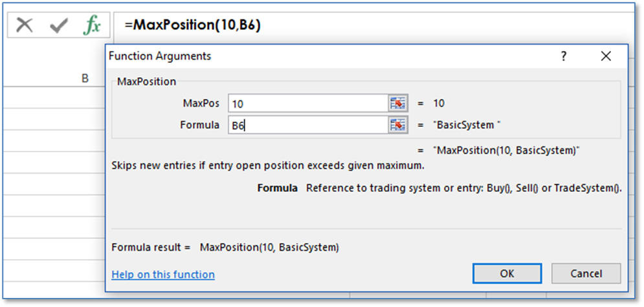The image size is (644, 307).
Task: Click range selector icon beside Formula field
Action: tap(397, 125)
